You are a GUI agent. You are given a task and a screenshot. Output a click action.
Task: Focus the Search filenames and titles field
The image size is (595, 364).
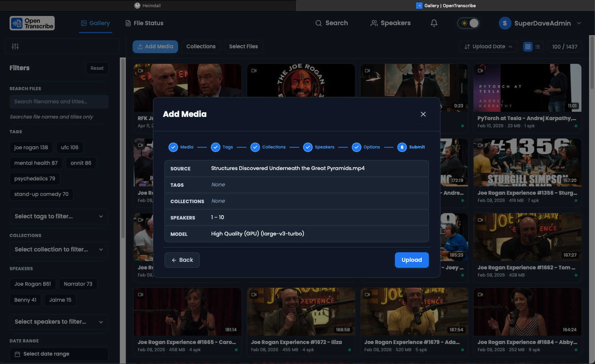click(59, 102)
